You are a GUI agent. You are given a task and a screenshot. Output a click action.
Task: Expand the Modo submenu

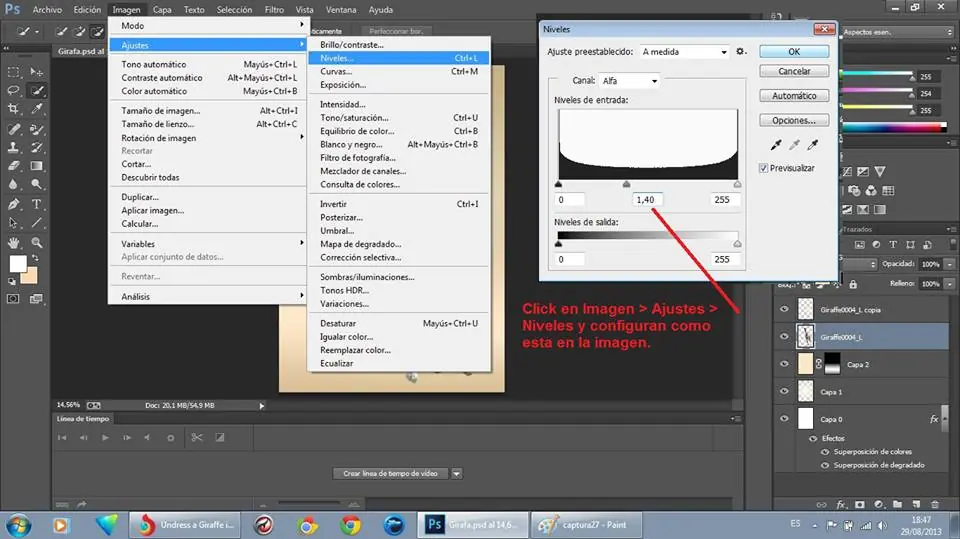208,26
